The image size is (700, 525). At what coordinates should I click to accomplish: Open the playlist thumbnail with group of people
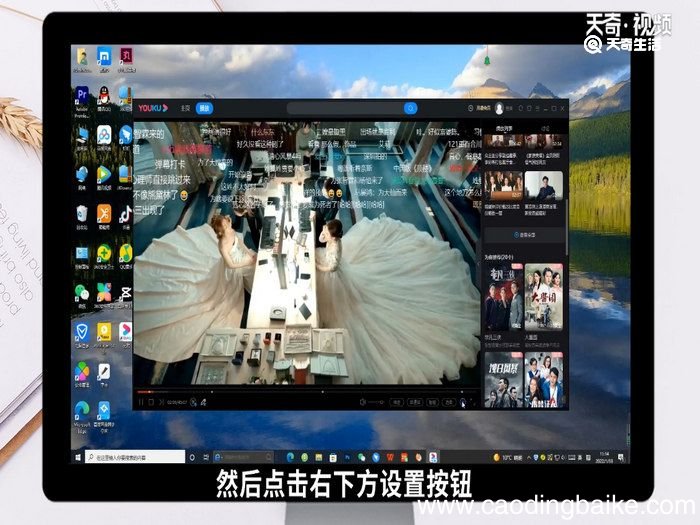click(503, 185)
